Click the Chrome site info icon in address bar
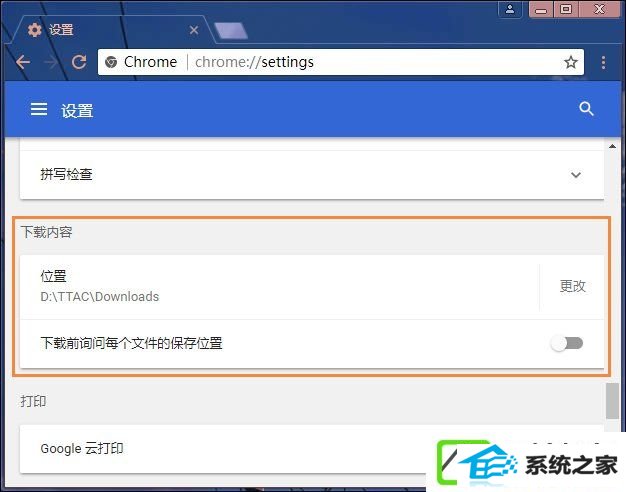The image size is (626, 492). pyautogui.click(x=111, y=62)
